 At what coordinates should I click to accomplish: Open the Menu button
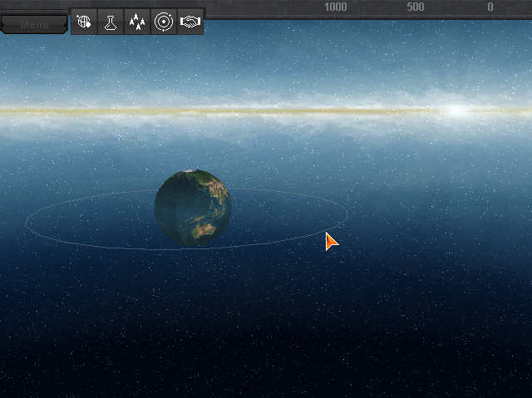(34, 24)
